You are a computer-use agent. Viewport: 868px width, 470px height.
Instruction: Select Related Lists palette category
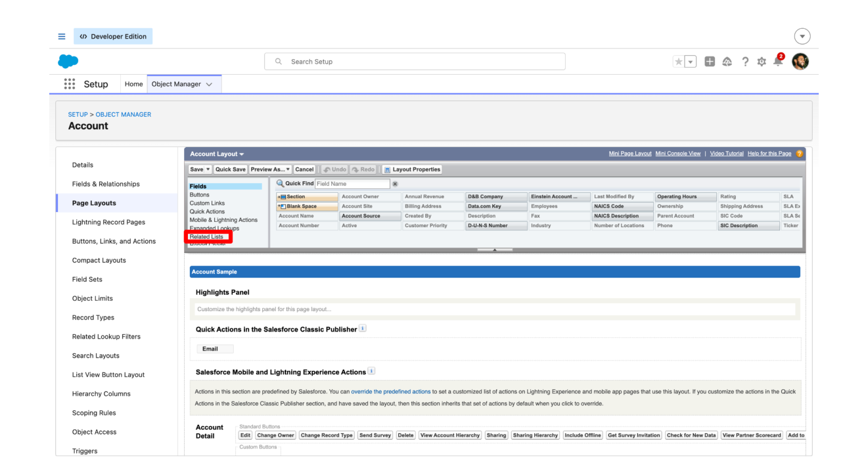tap(206, 236)
